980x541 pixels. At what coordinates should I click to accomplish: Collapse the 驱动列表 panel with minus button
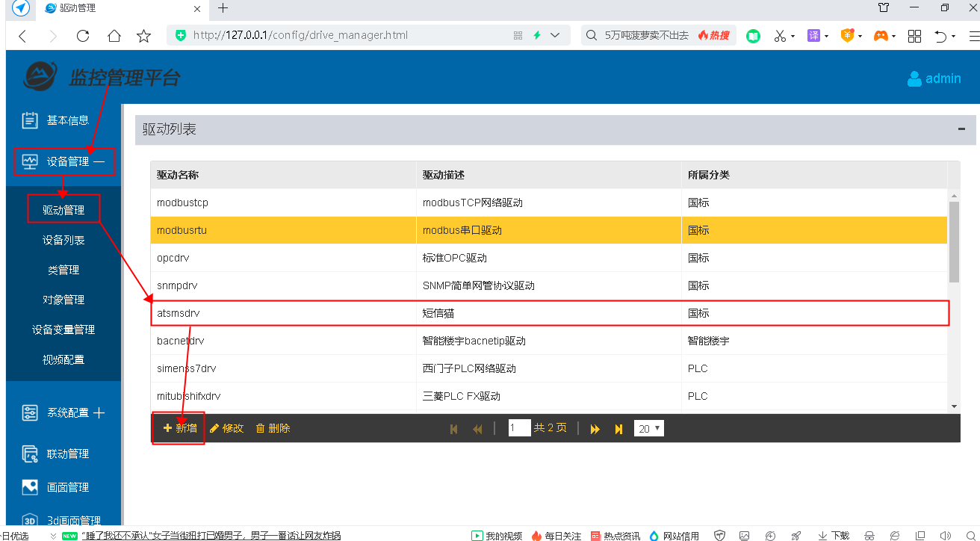[961, 129]
